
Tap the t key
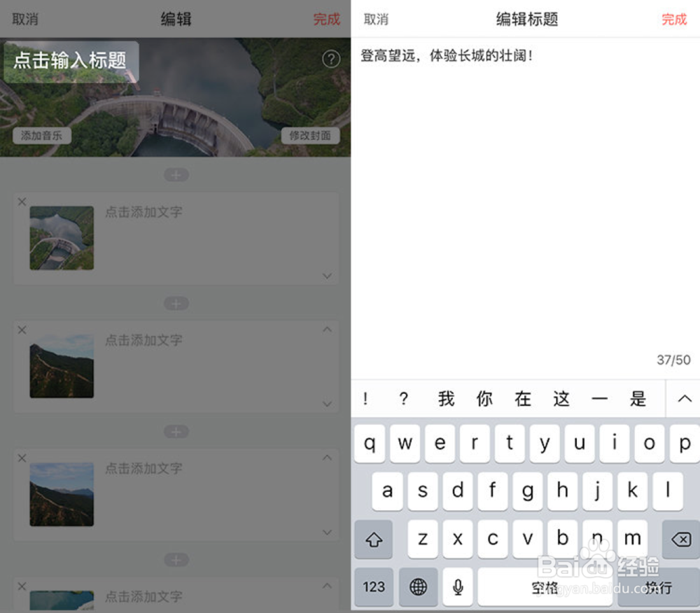[x=510, y=444]
